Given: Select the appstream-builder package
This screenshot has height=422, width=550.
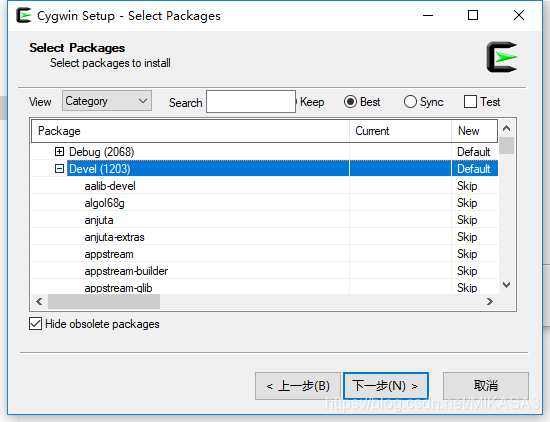Looking at the screenshot, I should pyautogui.click(x=126, y=271).
